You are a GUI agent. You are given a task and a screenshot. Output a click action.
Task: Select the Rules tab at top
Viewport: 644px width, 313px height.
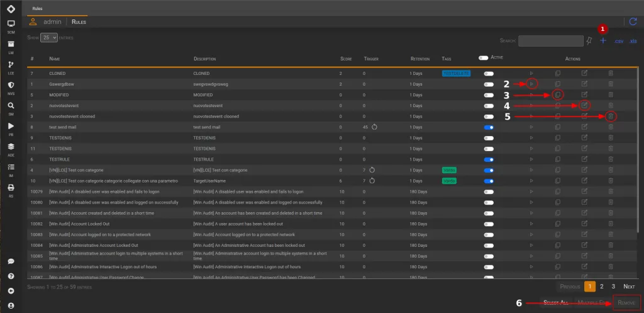(37, 9)
